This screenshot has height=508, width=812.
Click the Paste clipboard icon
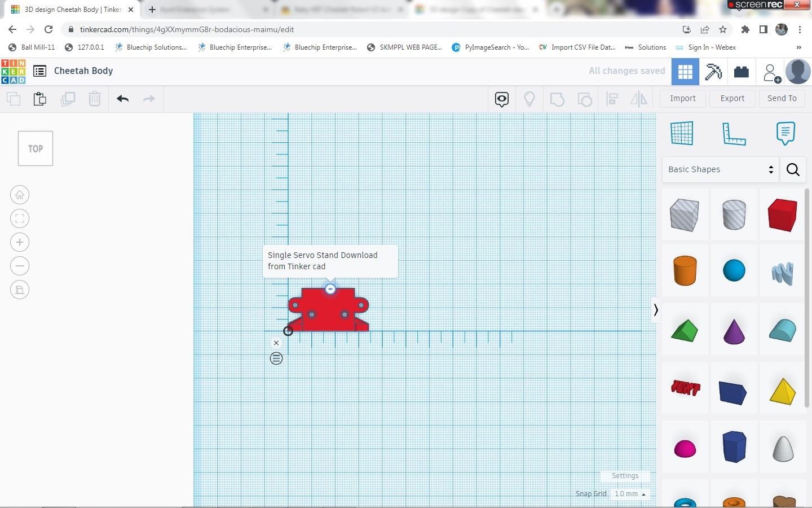[x=40, y=99]
